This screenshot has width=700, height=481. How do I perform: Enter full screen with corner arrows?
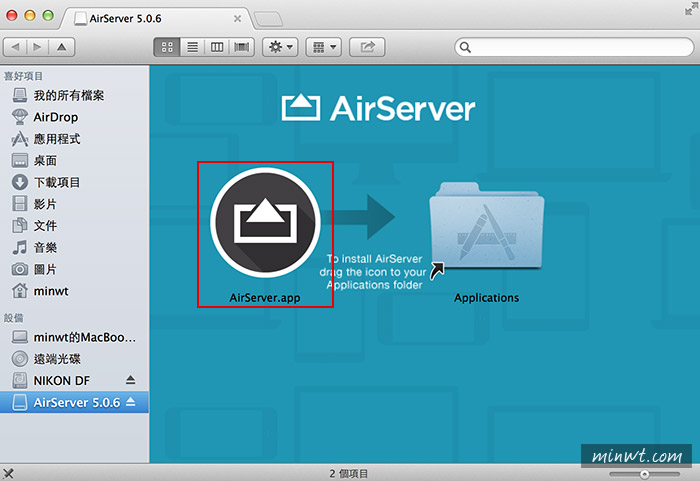(x=691, y=8)
